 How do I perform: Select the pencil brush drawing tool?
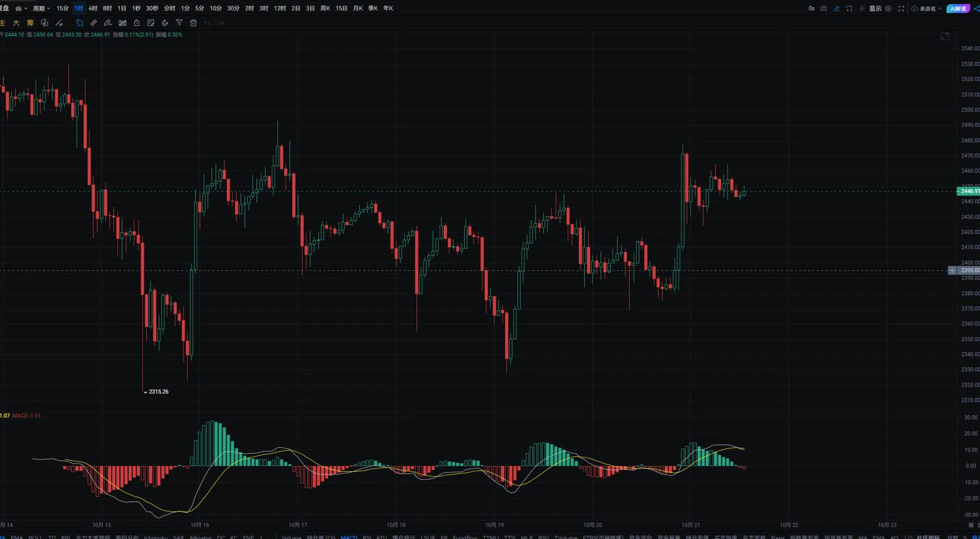[108, 23]
